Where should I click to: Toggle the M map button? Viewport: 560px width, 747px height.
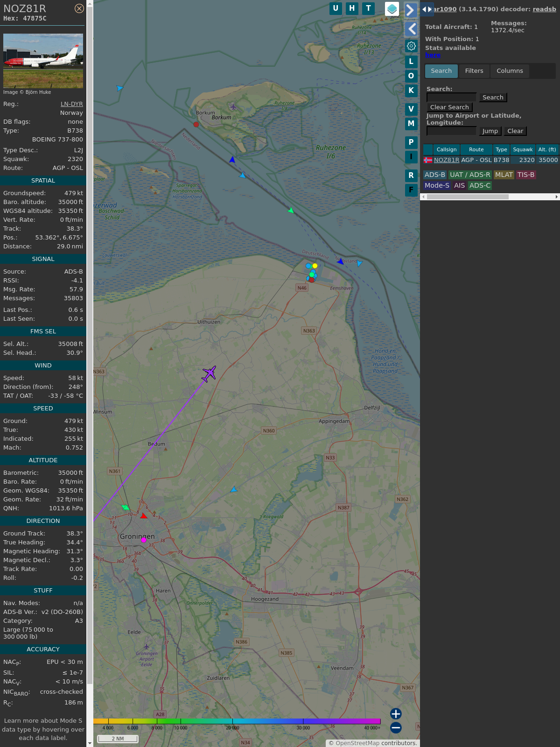pos(411,124)
